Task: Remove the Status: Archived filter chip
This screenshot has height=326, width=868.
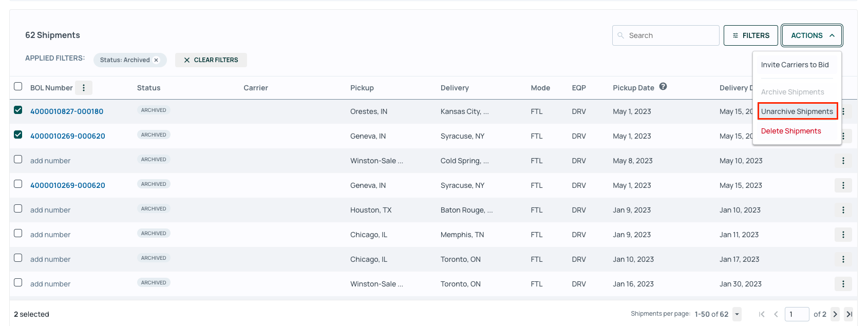Action: (x=156, y=60)
